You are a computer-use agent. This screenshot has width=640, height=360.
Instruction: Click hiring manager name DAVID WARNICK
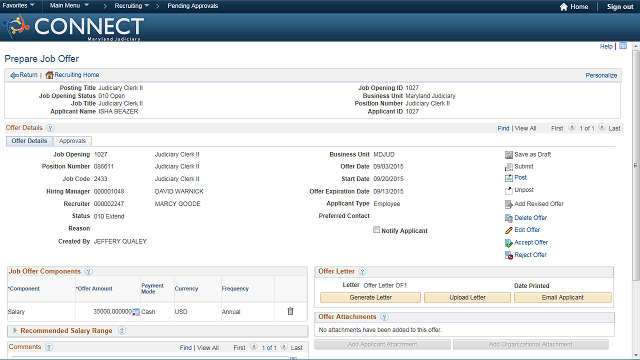179,191
